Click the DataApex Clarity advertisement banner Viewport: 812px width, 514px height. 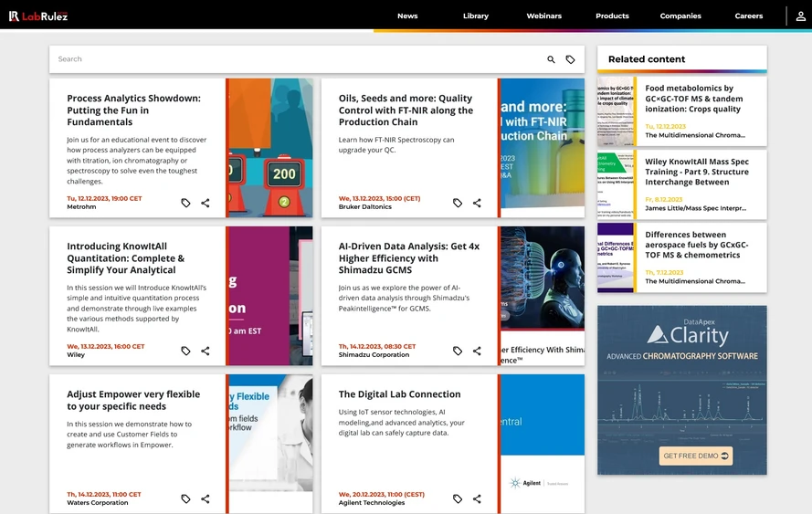pyautogui.click(x=682, y=390)
